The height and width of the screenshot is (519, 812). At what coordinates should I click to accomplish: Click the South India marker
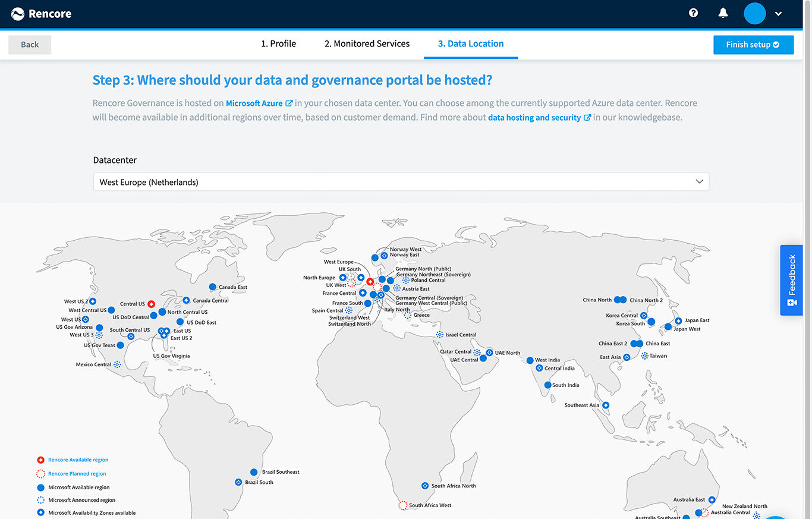click(547, 385)
